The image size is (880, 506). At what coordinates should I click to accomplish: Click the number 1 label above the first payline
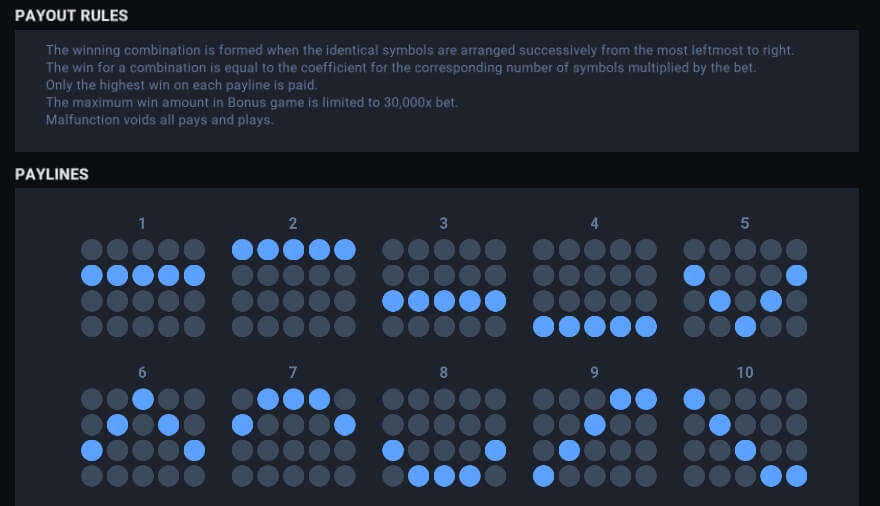pos(142,223)
